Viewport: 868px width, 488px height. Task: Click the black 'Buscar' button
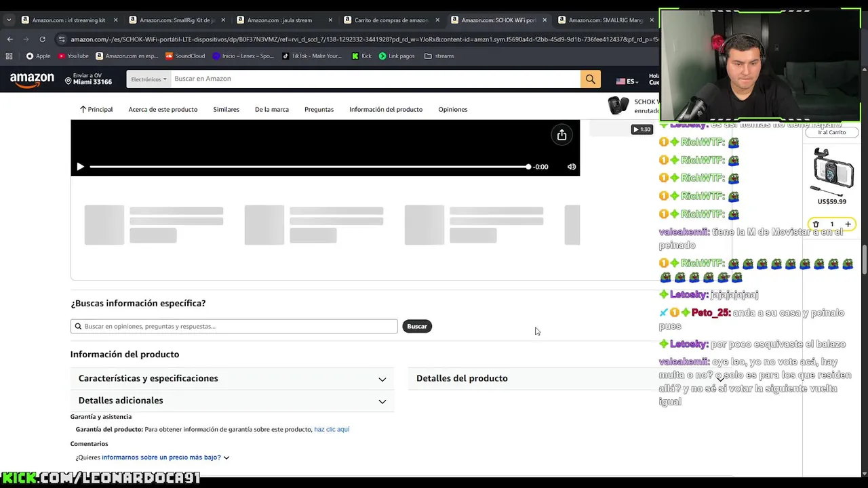point(417,326)
